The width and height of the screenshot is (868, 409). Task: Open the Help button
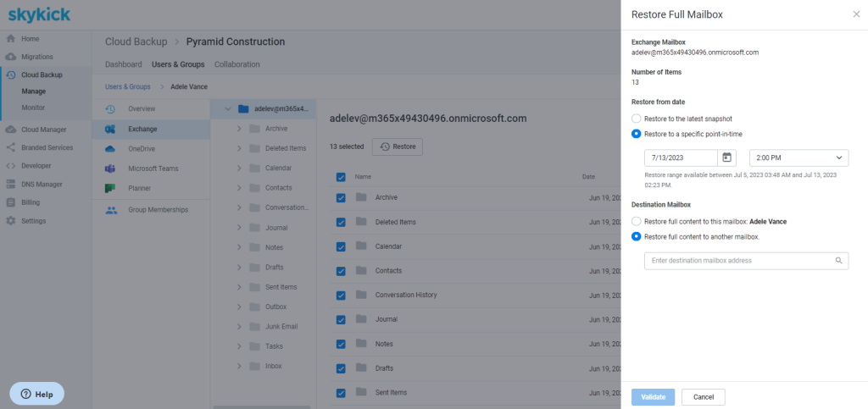click(36, 394)
